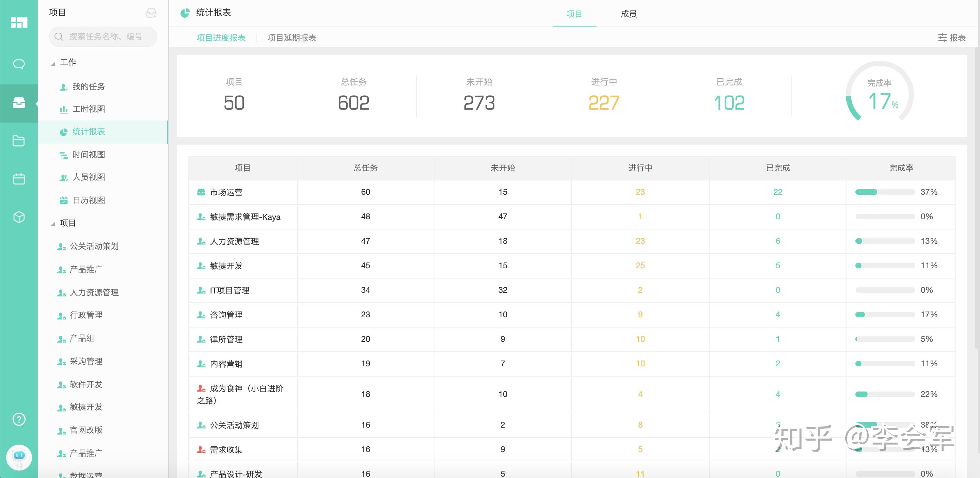Open the chat bubble icon in left rail
The image size is (980, 478).
pos(19,64)
